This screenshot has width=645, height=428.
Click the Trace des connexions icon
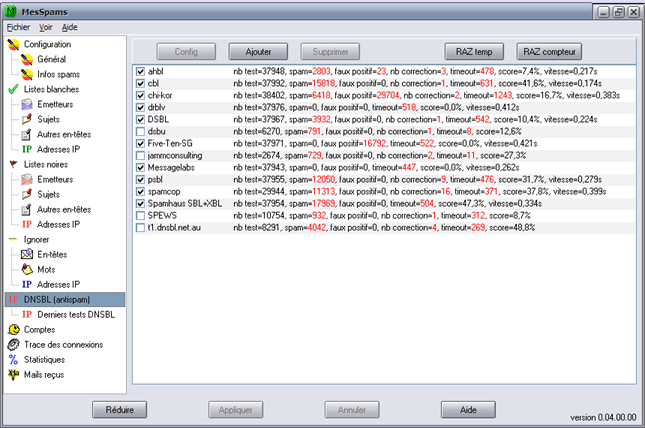click(x=13, y=344)
